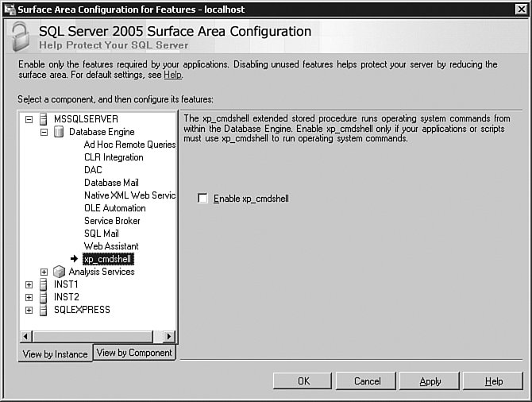Click the tree's left scroll arrow

(25, 337)
